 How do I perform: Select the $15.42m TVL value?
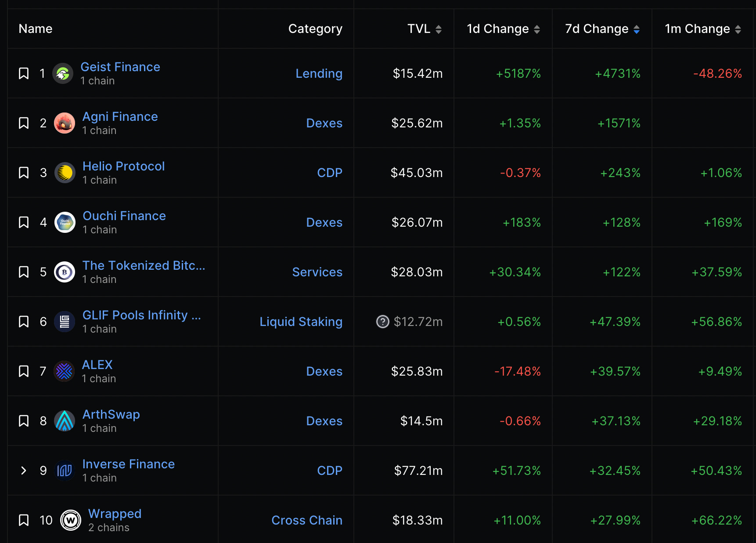pyautogui.click(x=418, y=73)
